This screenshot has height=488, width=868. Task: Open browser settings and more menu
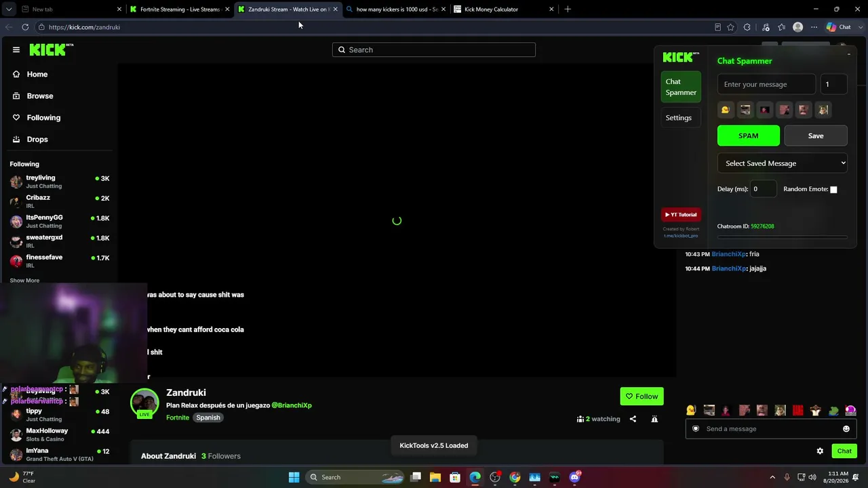814,27
